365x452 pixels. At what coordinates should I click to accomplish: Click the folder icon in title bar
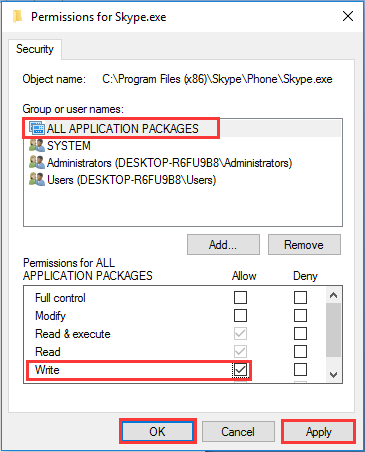[17, 16]
